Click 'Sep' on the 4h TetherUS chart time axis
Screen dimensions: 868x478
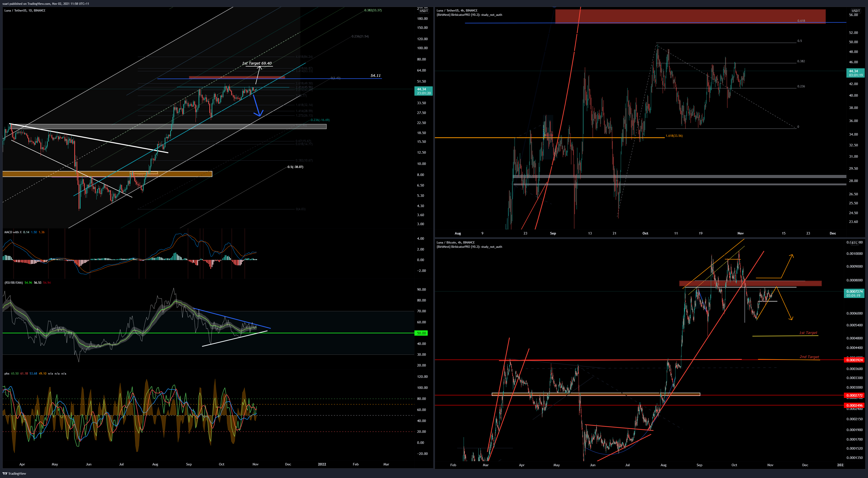553,233
